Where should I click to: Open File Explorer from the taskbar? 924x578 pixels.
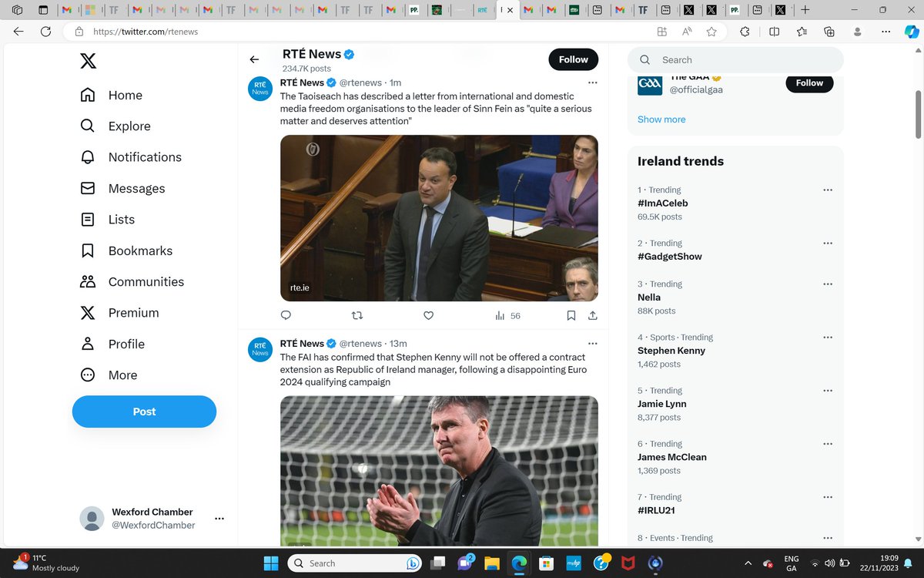492,563
